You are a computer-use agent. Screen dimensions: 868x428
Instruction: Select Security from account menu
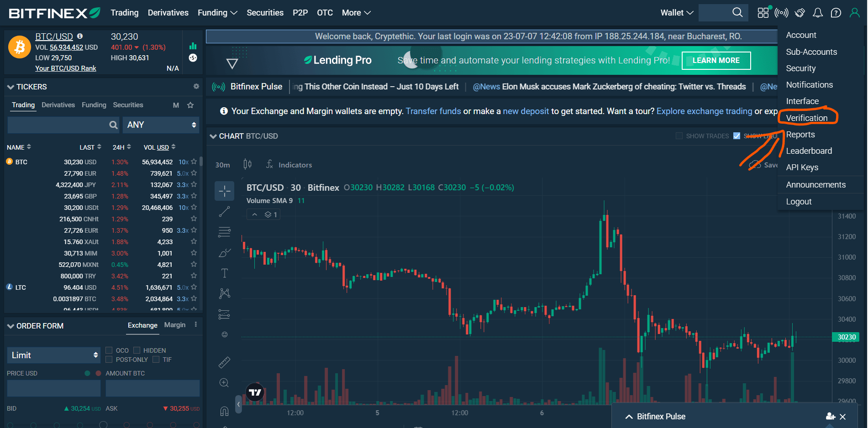[x=801, y=68]
